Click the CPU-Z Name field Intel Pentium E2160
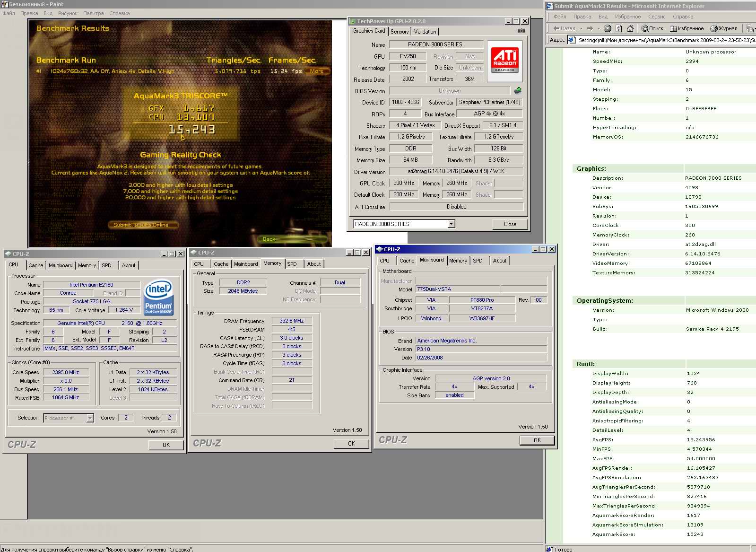This screenshot has width=756, height=552. 91,285
